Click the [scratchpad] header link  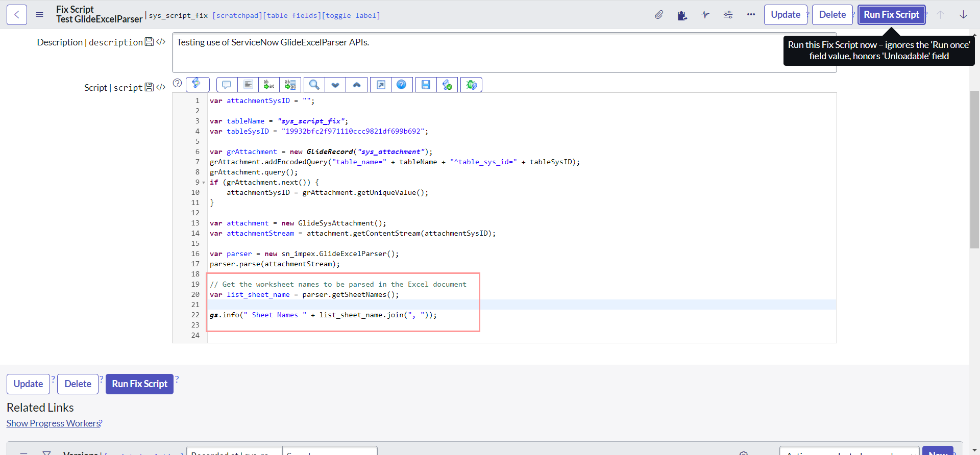pos(237,15)
